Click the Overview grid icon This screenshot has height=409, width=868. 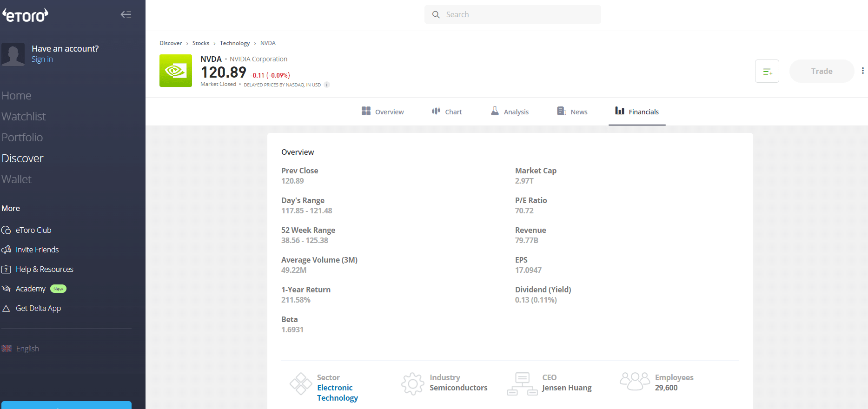(366, 111)
